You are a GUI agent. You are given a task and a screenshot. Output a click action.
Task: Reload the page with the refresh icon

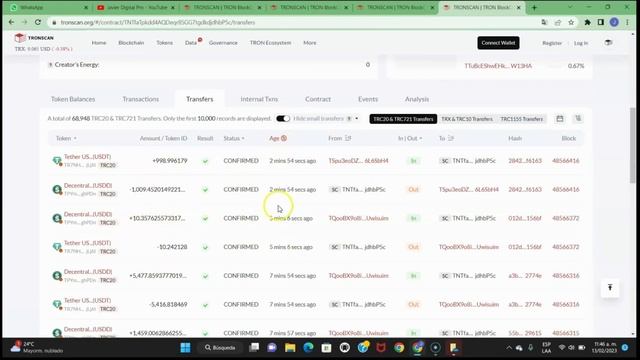click(x=38, y=22)
